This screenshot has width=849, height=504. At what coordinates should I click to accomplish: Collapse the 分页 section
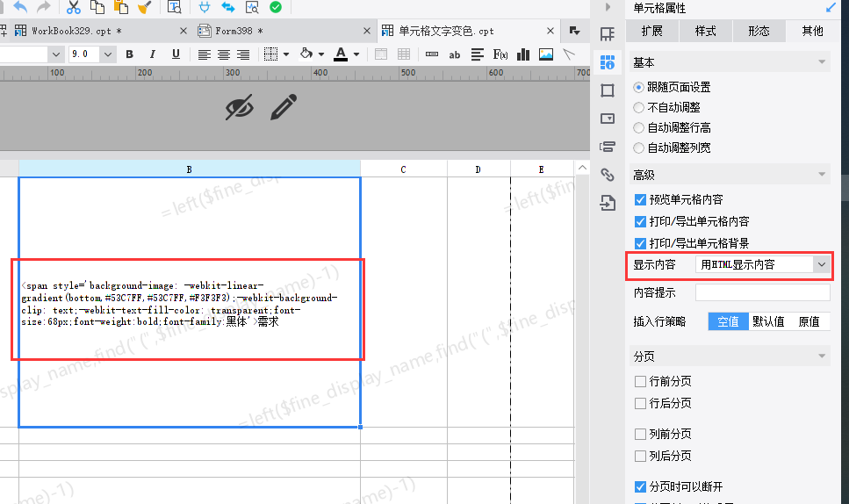[822, 356]
